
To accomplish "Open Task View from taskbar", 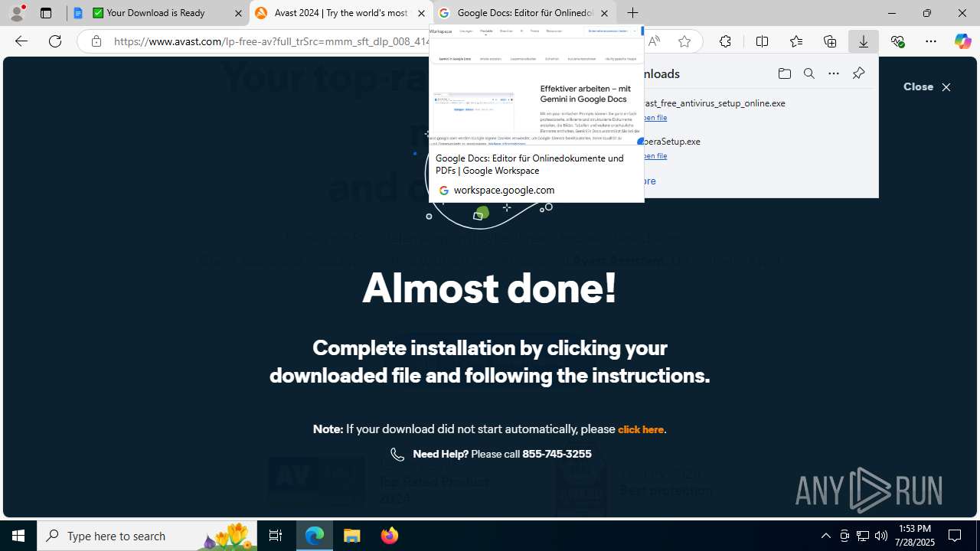I will pos(276,536).
